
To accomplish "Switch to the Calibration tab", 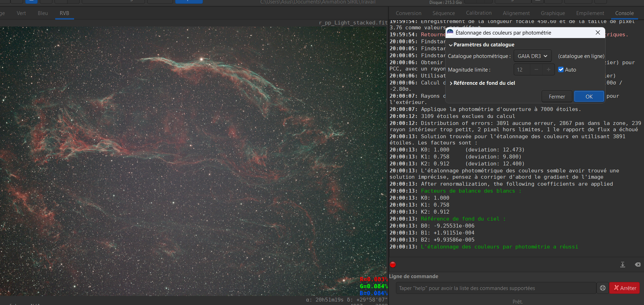I will click(478, 13).
